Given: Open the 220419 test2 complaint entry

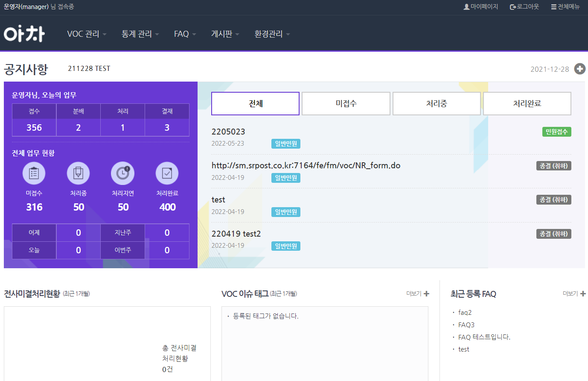Looking at the screenshot, I should pyautogui.click(x=236, y=234).
